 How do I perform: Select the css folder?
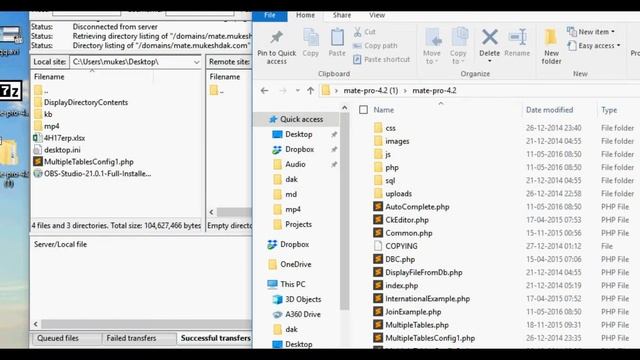(x=384, y=128)
